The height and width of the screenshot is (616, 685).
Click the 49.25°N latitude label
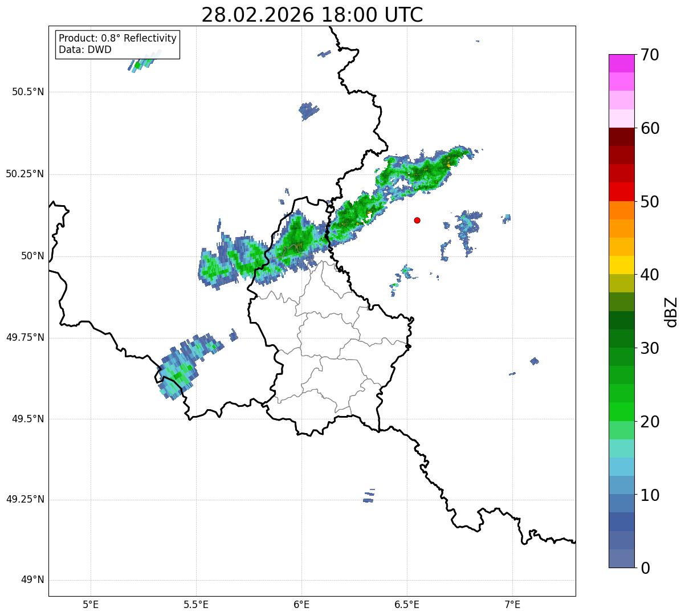[x=25, y=499]
